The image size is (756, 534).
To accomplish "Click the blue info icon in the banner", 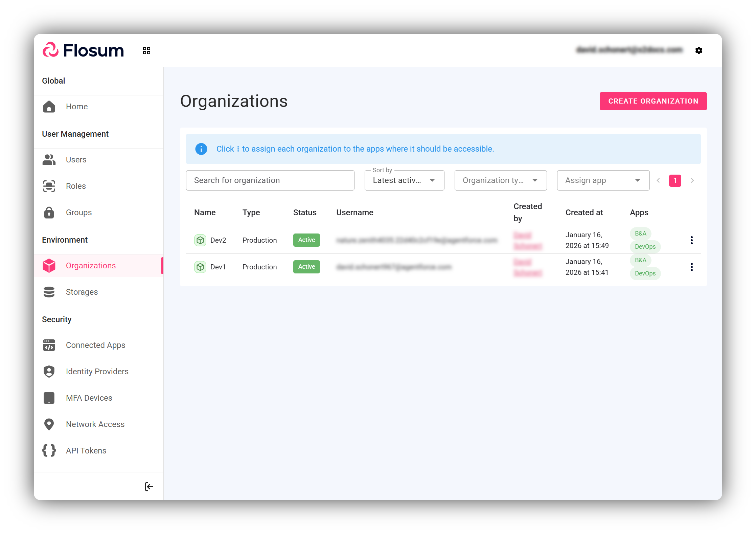I will click(x=201, y=149).
